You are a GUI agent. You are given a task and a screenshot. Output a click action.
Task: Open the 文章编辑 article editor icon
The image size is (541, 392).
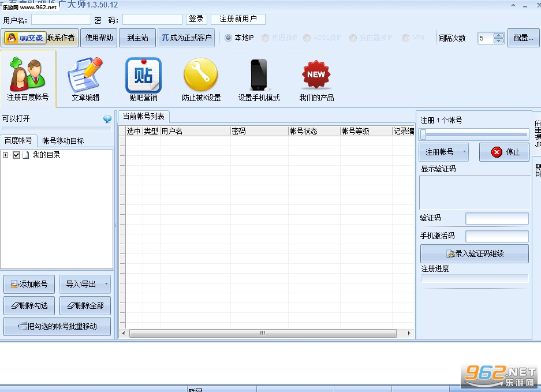tap(85, 75)
